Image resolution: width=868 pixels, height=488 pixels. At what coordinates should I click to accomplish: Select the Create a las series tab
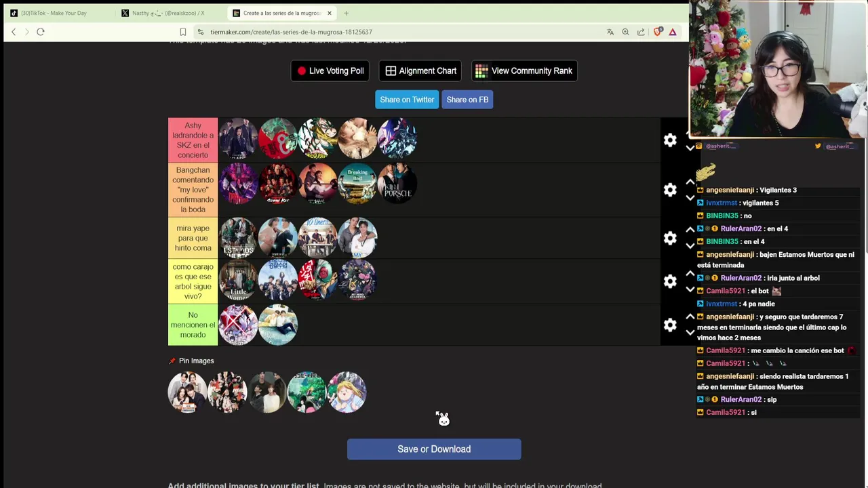(281, 13)
